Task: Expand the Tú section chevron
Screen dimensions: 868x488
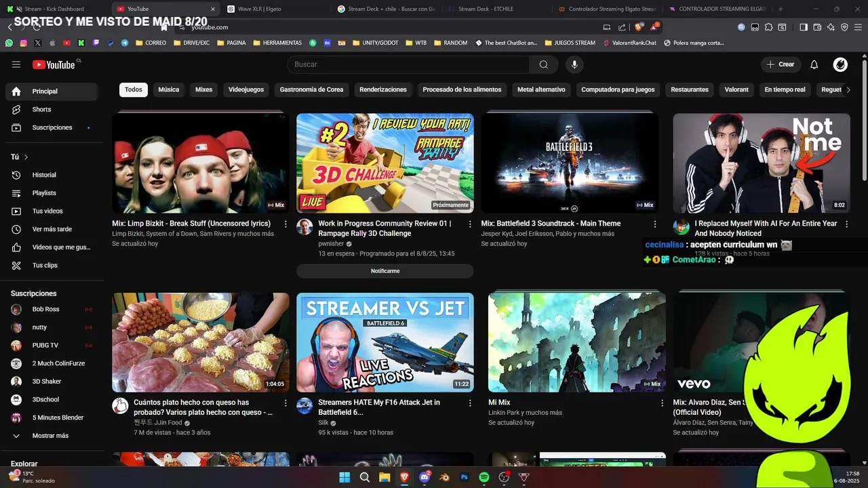Action: [x=26, y=157]
